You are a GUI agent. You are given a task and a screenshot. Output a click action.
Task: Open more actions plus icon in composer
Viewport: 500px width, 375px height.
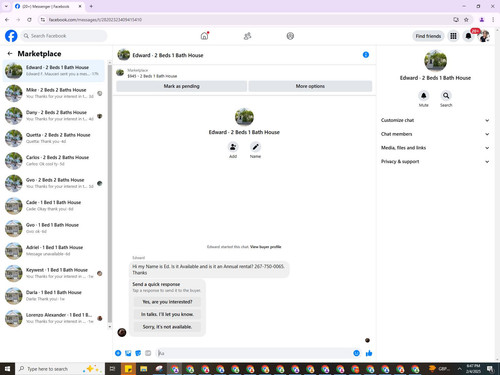pos(118,353)
